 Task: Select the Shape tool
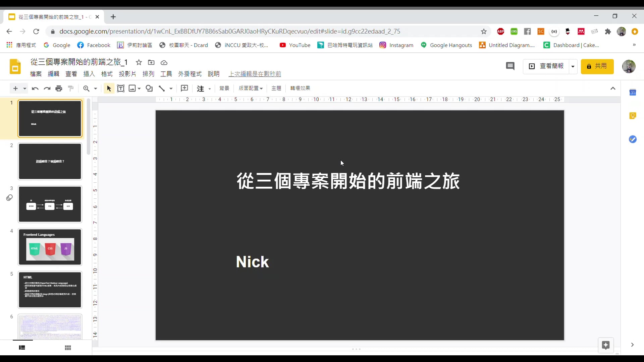click(x=149, y=88)
